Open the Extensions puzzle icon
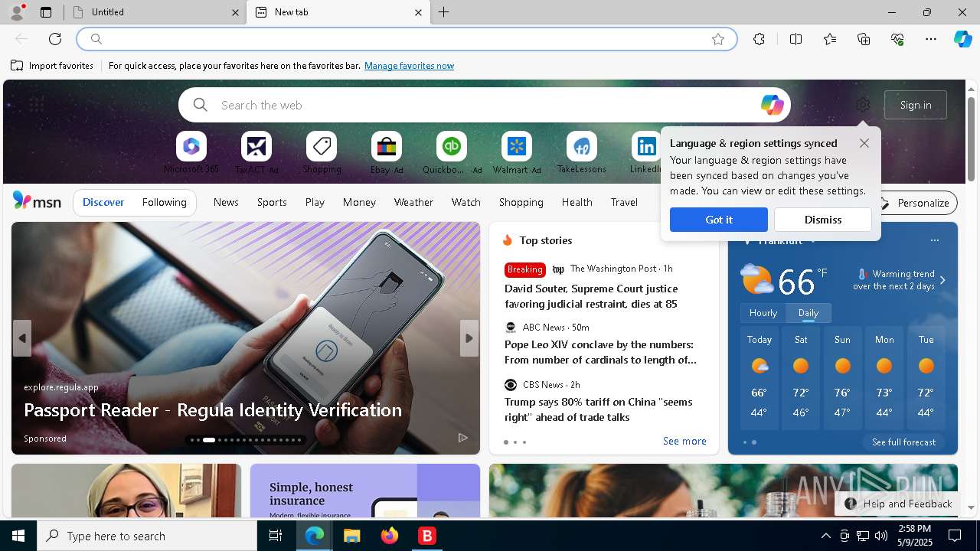 759,39
